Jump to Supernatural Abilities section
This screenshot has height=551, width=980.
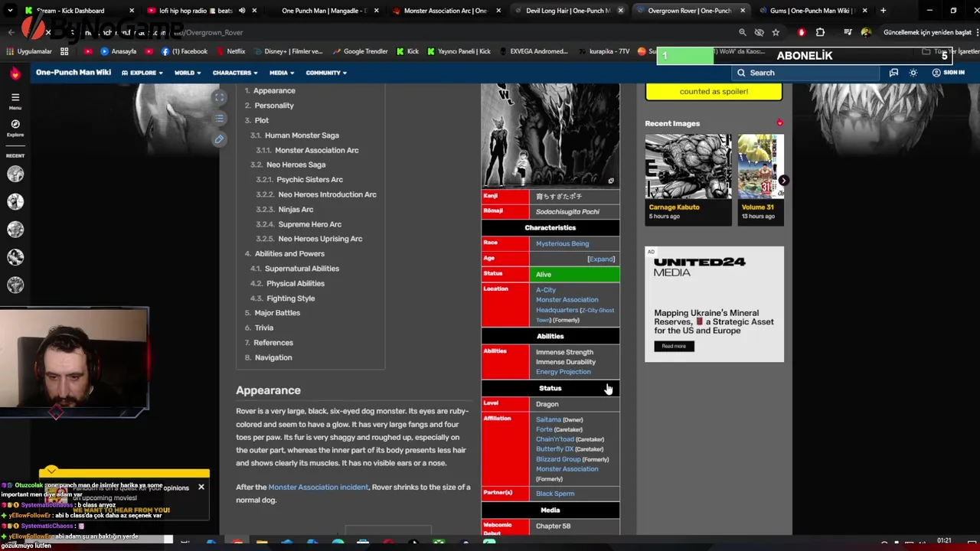pos(302,269)
